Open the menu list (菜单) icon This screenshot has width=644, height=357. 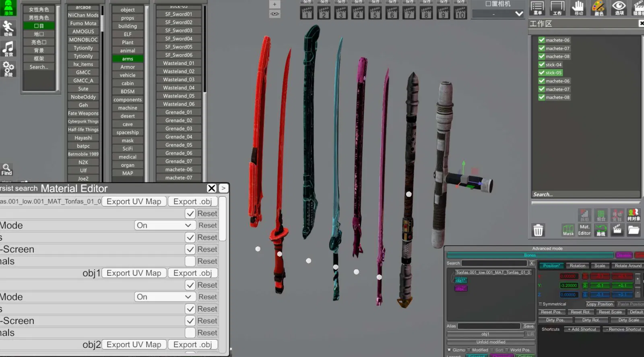click(537, 8)
